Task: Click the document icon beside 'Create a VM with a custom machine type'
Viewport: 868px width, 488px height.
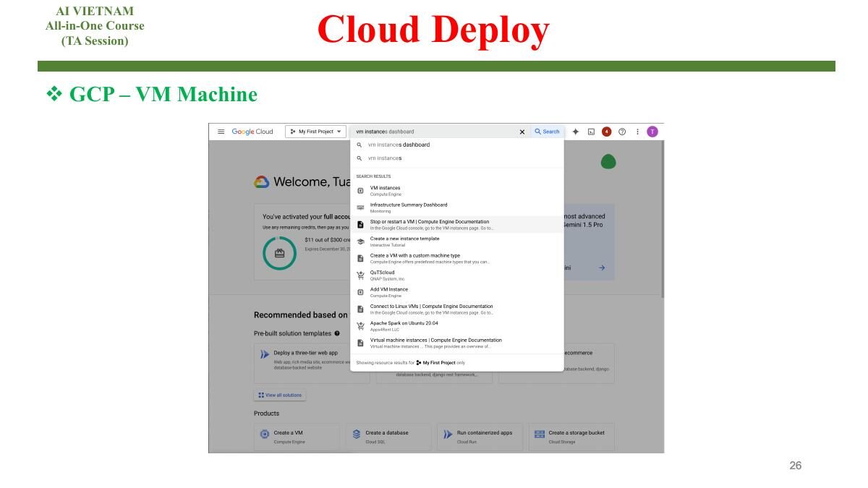Action: 360,258
